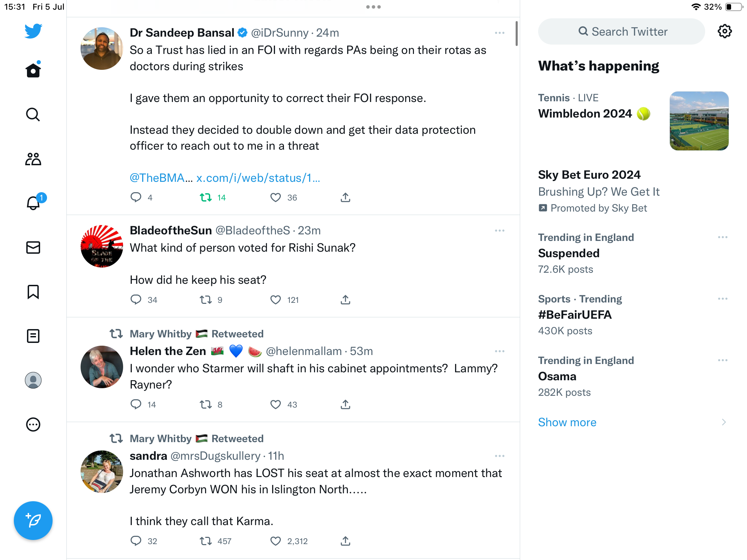
Task: Click the timeline scrollbar
Action: pyautogui.click(x=516, y=34)
